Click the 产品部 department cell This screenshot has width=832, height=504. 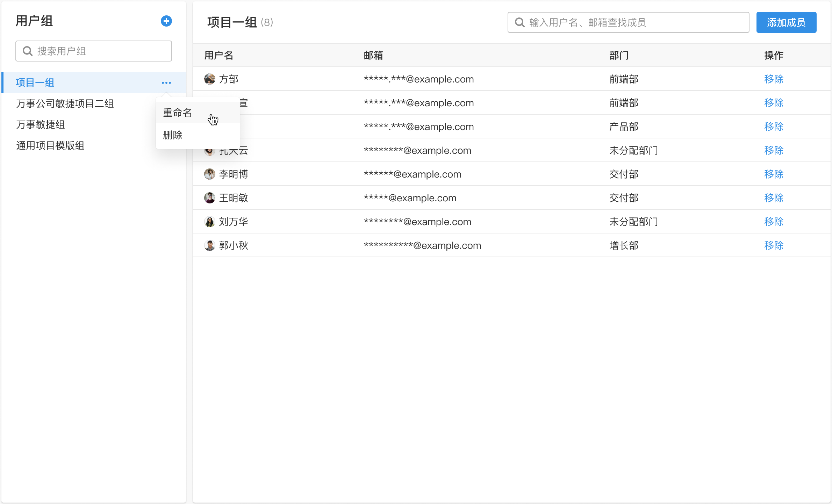coord(624,127)
